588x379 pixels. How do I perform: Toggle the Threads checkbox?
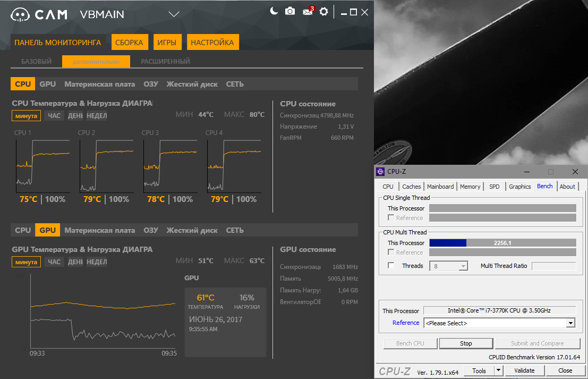click(x=391, y=266)
